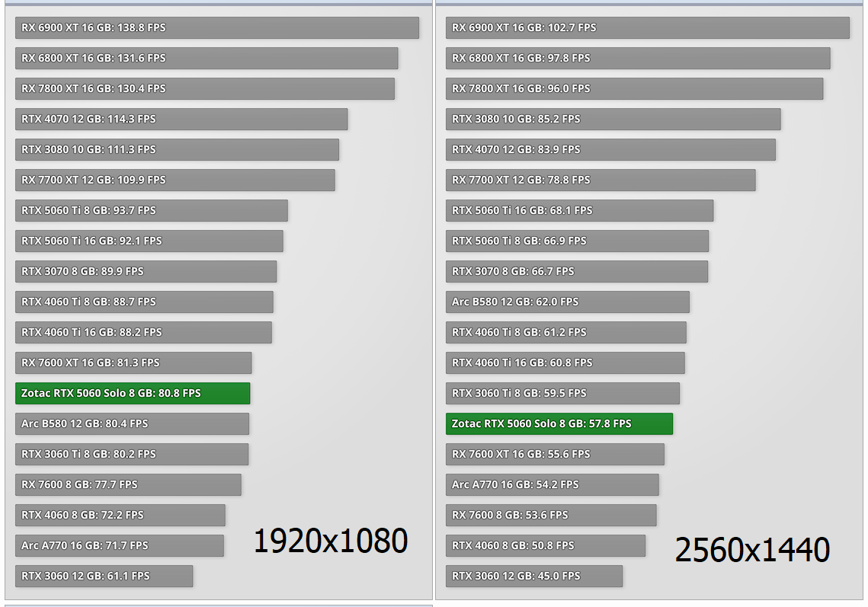Click the RTX 5060 Ti 16 GB 68.1 FPS bar
This screenshot has height=607, width=868.
[580, 210]
